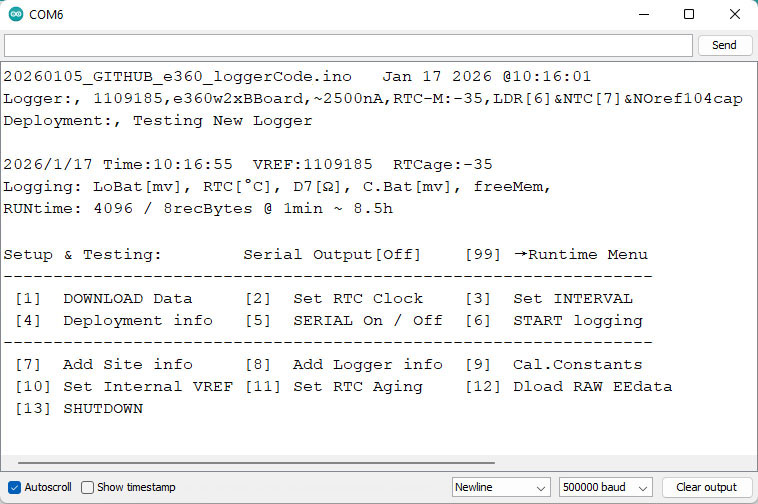Click the 'DOWNLOAD Data' menu line text

pos(127,299)
